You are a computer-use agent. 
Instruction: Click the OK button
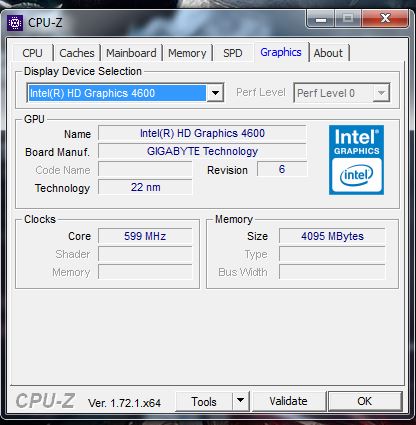coord(365,401)
